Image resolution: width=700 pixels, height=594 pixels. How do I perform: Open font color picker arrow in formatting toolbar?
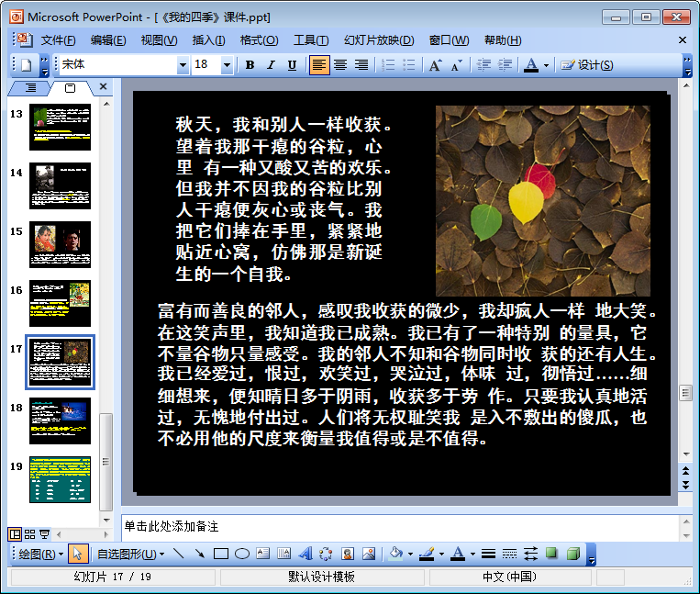click(x=546, y=65)
